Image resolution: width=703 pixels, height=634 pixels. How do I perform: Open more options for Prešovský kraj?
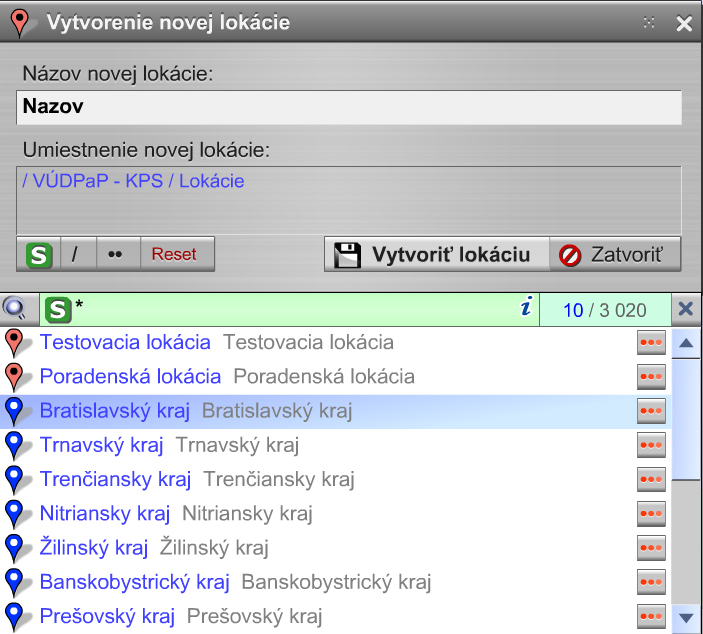(651, 617)
